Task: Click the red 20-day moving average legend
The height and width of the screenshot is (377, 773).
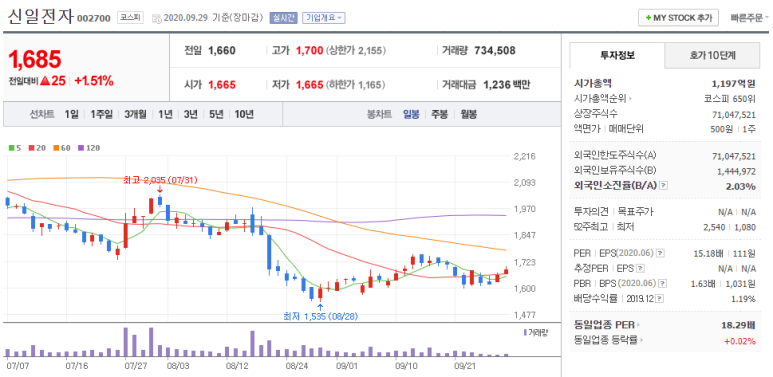Action: [x=36, y=147]
